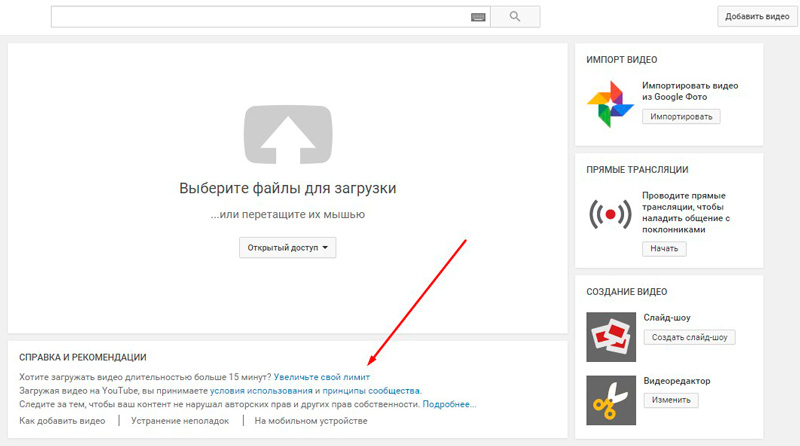Click the ИМПОРТ ВИДЕО section heading
Screen dimensions: 800x446
coord(621,60)
